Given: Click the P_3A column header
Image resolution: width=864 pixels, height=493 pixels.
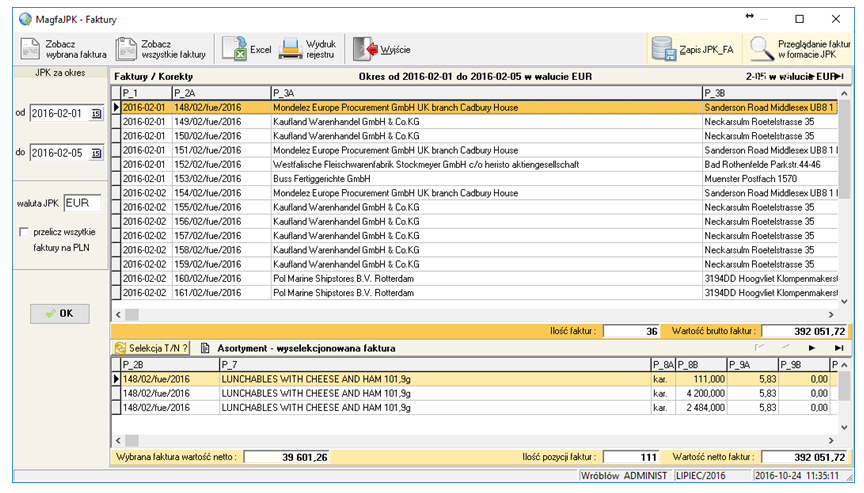Looking at the screenshot, I should click(487, 93).
